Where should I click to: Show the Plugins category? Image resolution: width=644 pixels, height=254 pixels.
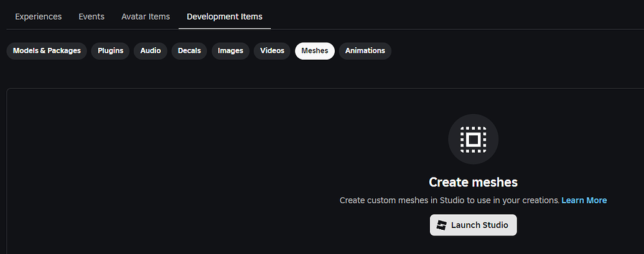pos(111,51)
